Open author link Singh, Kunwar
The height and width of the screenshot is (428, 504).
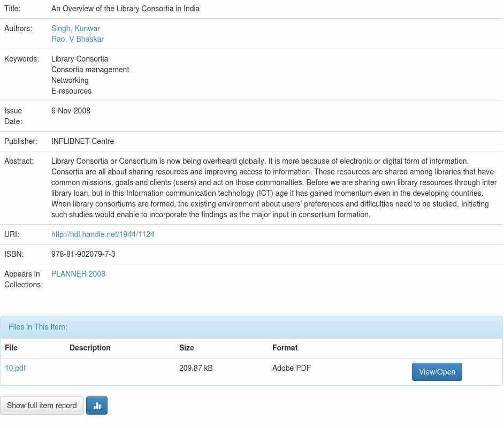pyautogui.click(x=75, y=28)
